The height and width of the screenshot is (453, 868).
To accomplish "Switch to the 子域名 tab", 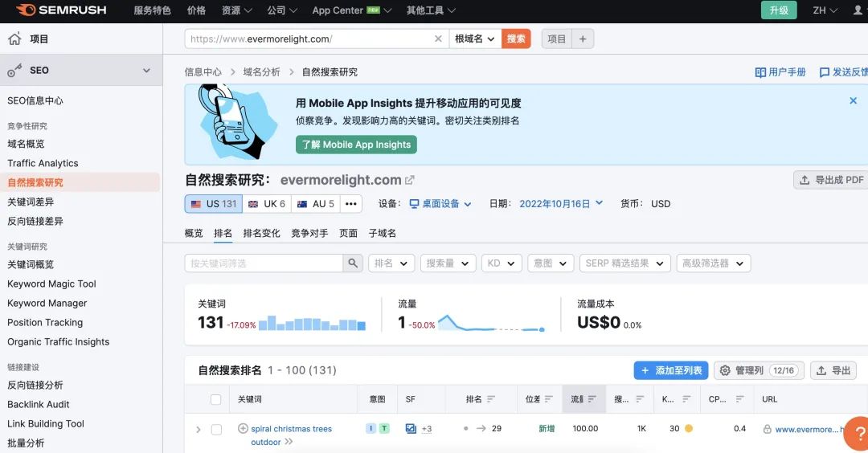I will [383, 233].
